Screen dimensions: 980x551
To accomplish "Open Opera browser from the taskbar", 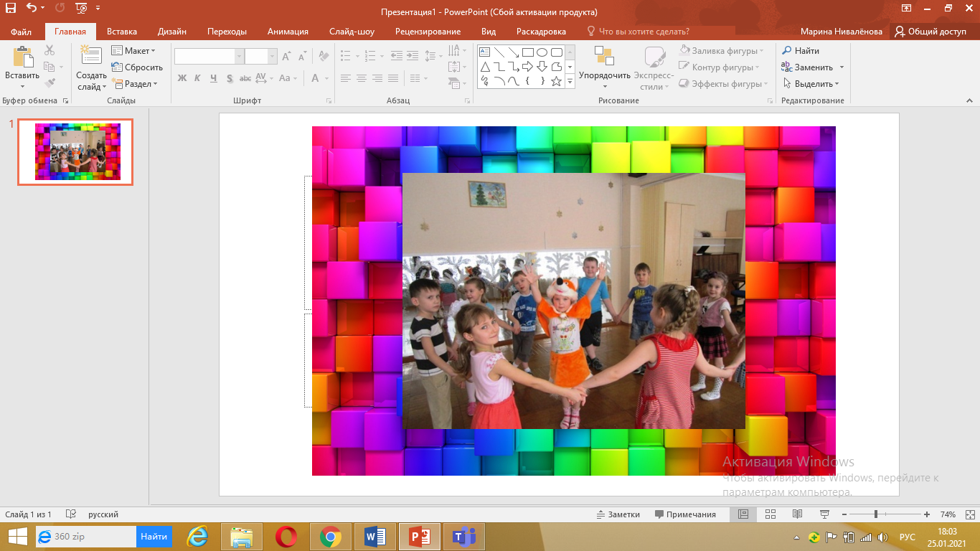I will click(286, 537).
